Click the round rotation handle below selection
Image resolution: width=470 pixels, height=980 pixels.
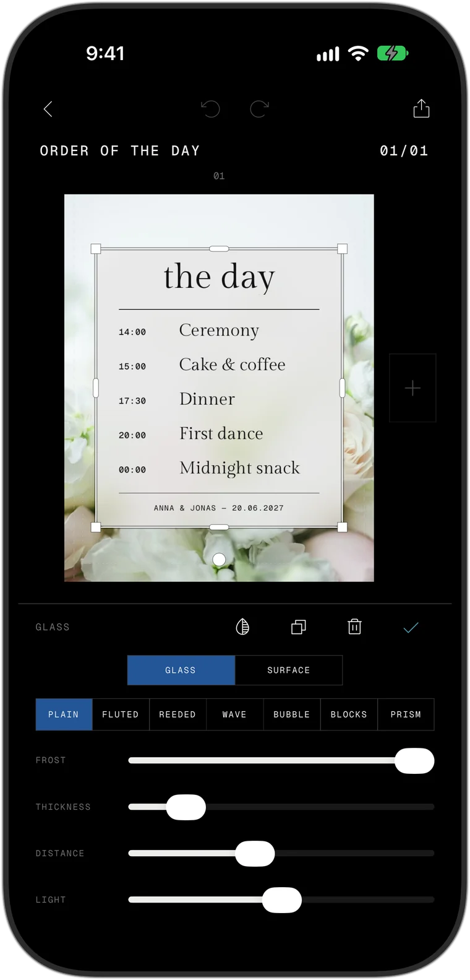pos(219,560)
